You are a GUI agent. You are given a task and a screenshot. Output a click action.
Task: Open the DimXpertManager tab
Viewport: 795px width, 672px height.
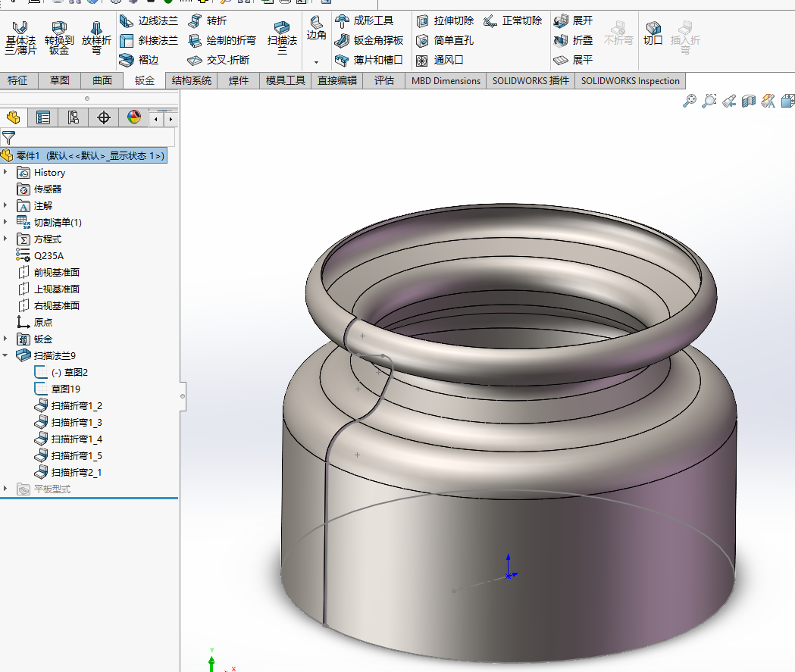(103, 118)
